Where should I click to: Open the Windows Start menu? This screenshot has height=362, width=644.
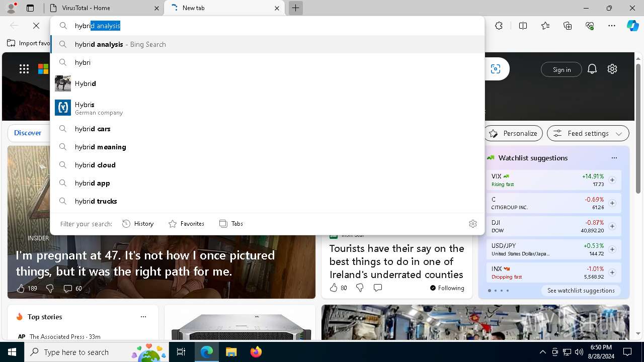(x=12, y=352)
